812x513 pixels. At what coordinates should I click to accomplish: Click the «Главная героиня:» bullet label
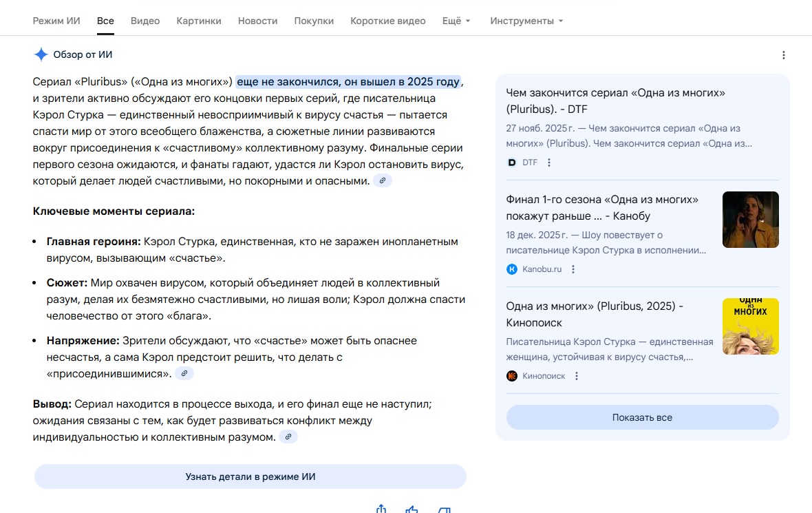point(94,242)
